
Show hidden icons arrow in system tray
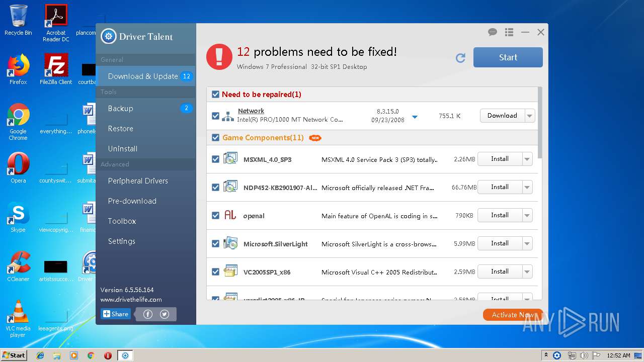[546, 355]
